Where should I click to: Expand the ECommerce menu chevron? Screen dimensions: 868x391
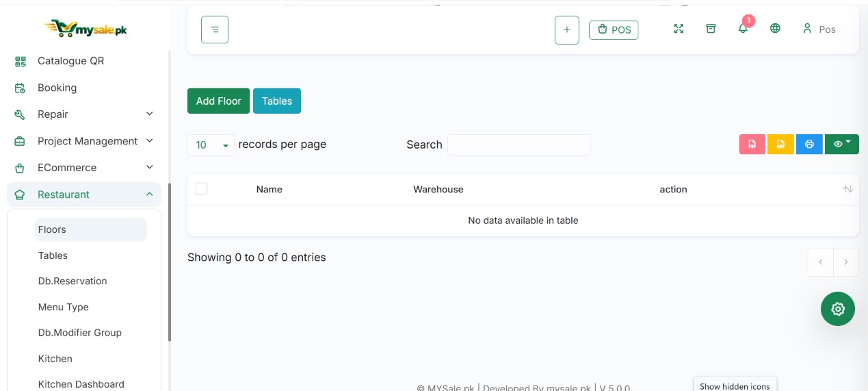pos(150,167)
